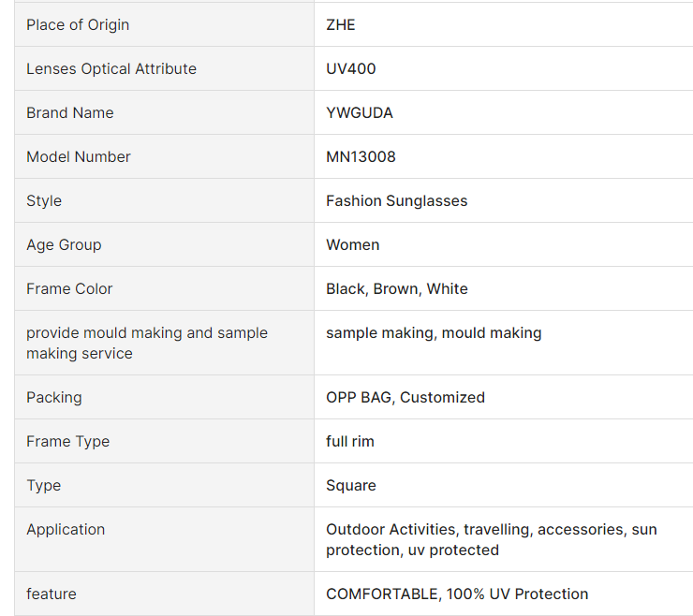Screen dimensions: 693x616
Task: Select the "MN13008" model number value
Action: 361,156
